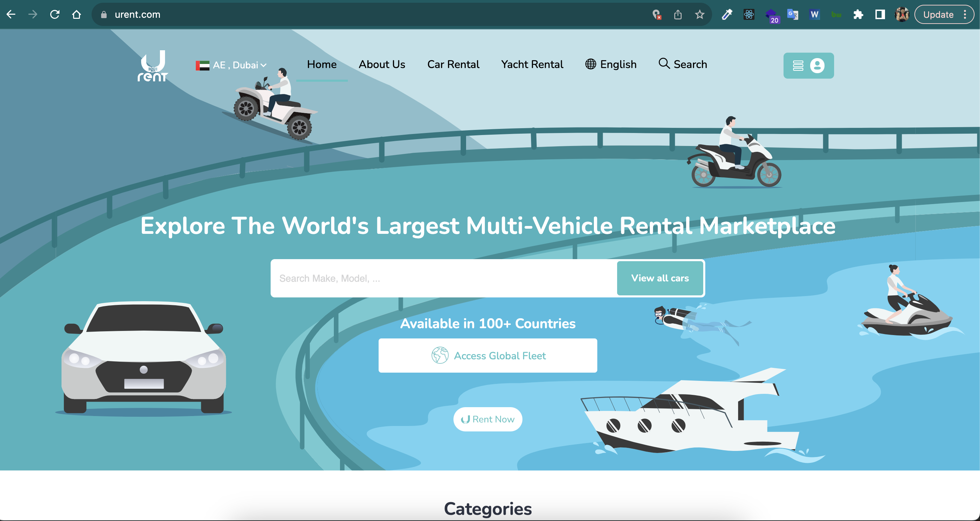Screen dimensions: 980x521
Task: Open Chrome's three-dot menu
Action: point(965,14)
